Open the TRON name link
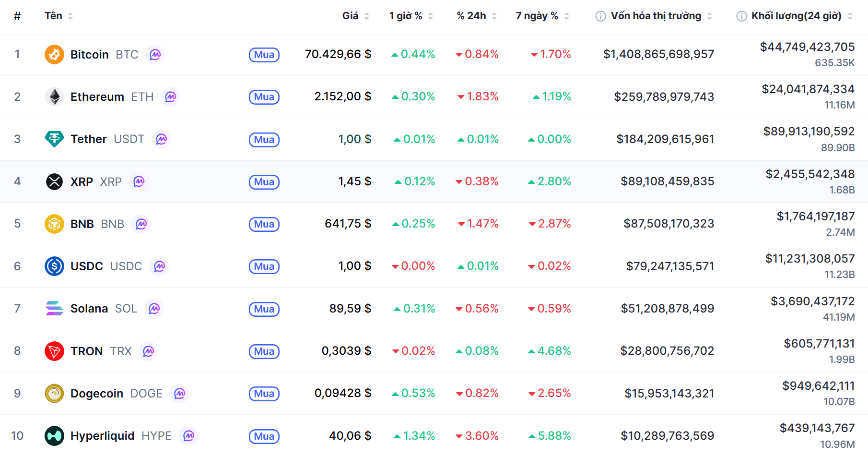The height and width of the screenshot is (457, 868). coord(87,351)
